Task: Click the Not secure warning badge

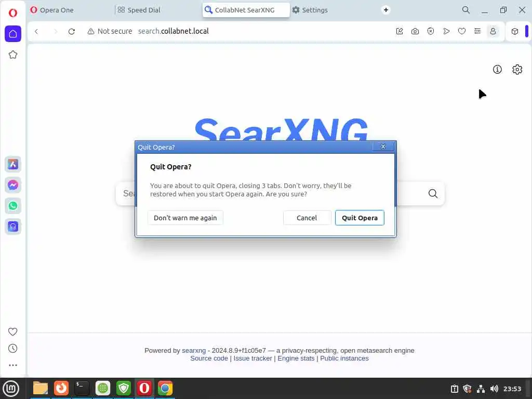Action: tap(110, 31)
